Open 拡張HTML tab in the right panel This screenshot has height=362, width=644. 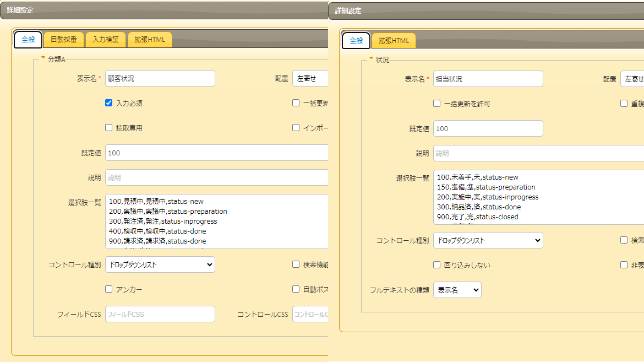click(x=394, y=41)
